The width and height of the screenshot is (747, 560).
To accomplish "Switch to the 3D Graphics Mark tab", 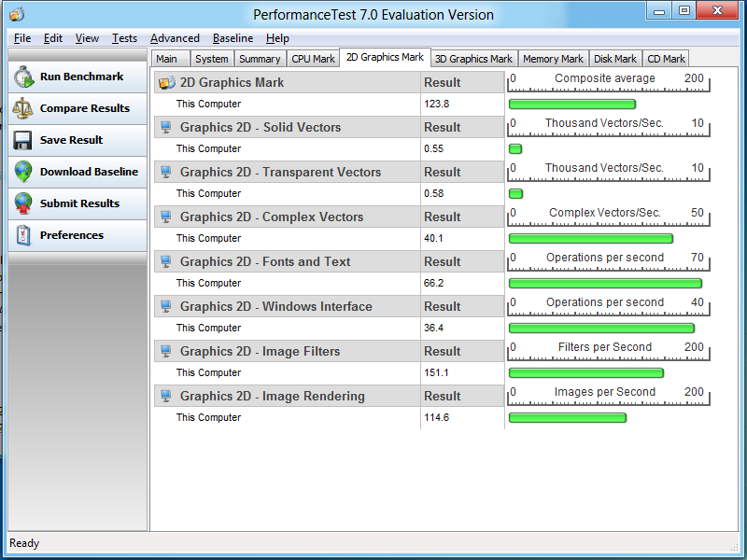I will coord(473,59).
